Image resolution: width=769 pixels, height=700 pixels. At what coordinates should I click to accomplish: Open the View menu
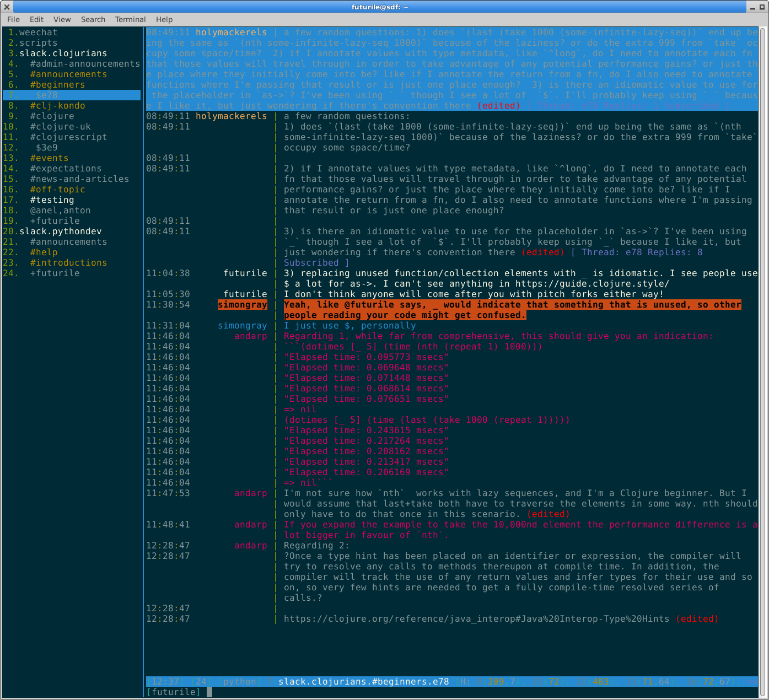62,19
